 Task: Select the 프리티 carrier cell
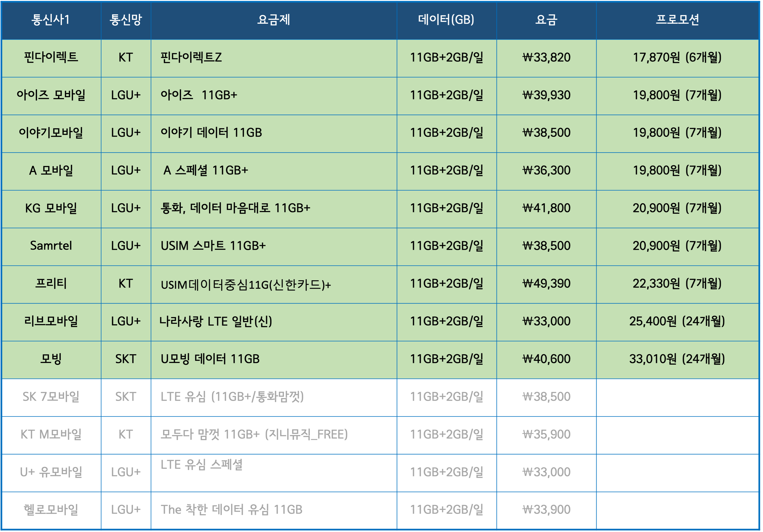(51, 284)
